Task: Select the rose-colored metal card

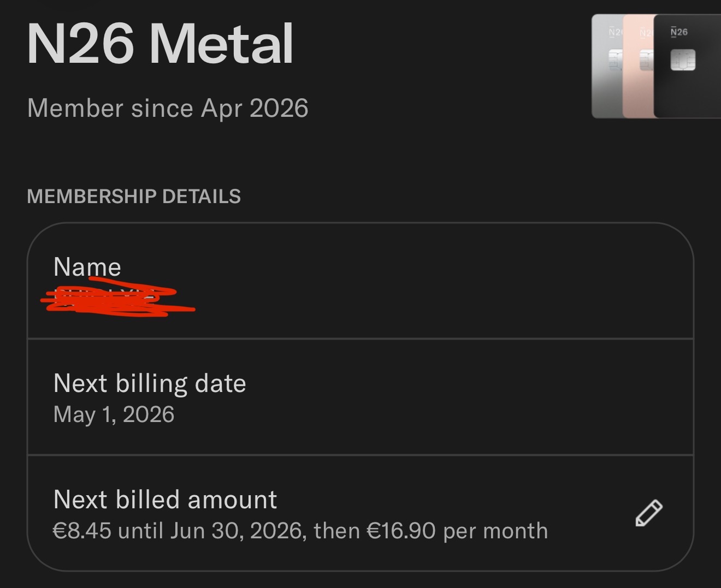Action: [x=638, y=66]
